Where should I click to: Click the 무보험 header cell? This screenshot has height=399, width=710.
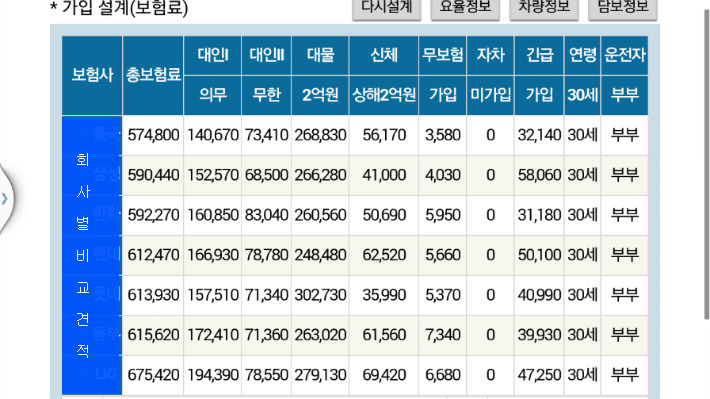click(442, 55)
